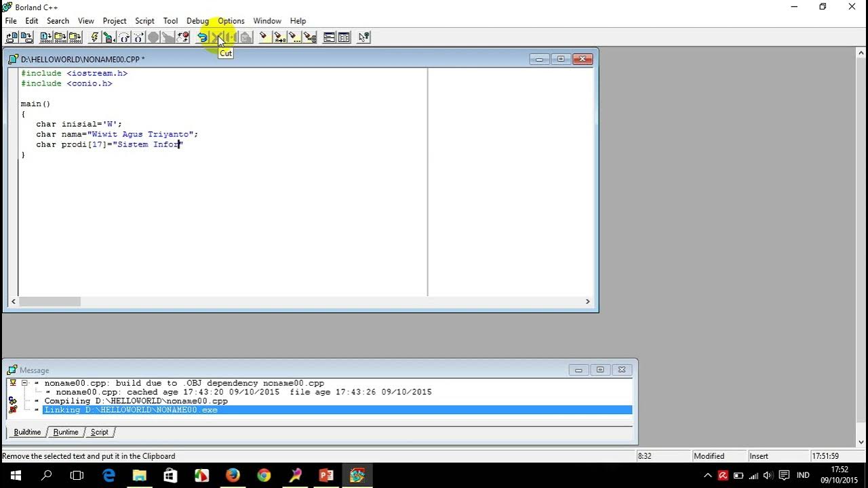Select the 'Compiling D:\HELLOWORLD\noname00.cpp' message row

pos(136,401)
